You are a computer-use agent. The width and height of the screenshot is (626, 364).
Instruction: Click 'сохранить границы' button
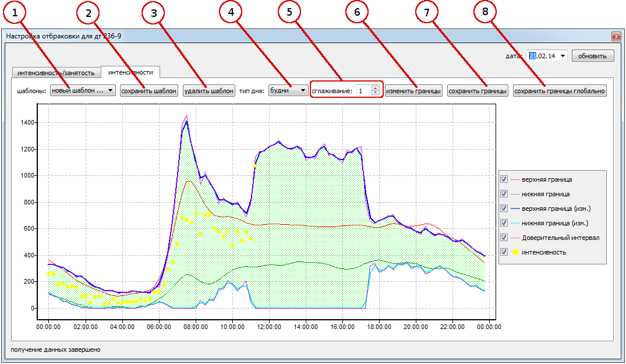[x=478, y=91]
